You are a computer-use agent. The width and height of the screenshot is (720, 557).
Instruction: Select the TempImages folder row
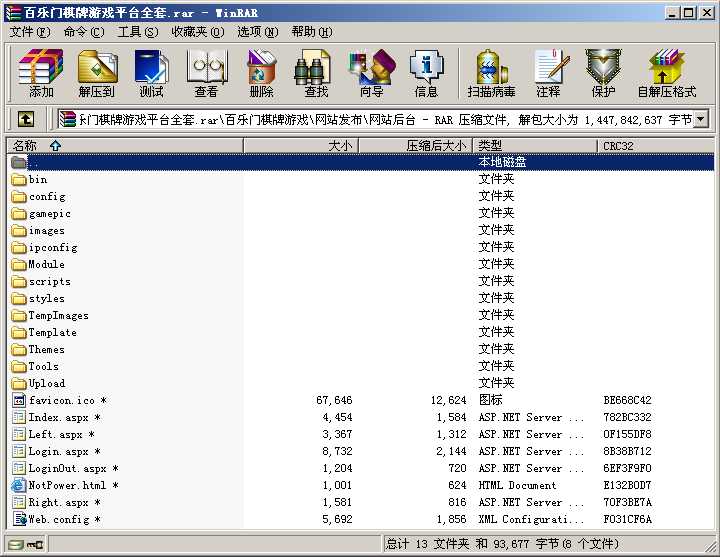[x=361, y=315]
